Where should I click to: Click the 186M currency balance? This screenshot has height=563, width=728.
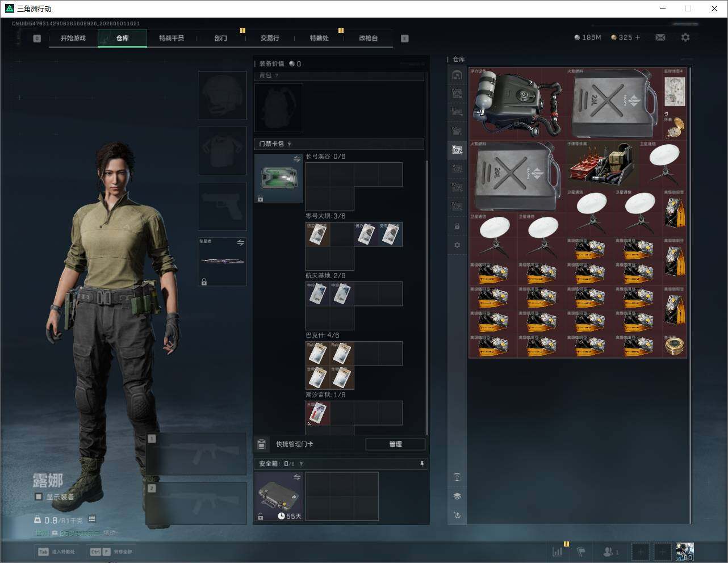click(588, 37)
